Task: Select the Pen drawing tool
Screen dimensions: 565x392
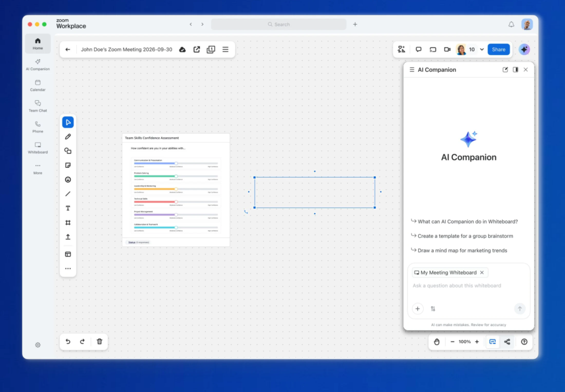Action: pyautogui.click(x=68, y=136)
